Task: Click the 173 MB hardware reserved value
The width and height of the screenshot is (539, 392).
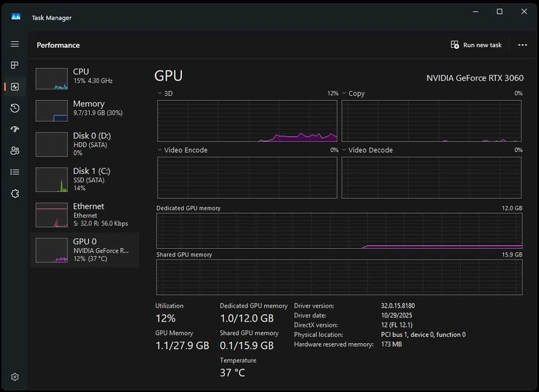Action: (x=391, y=344)
